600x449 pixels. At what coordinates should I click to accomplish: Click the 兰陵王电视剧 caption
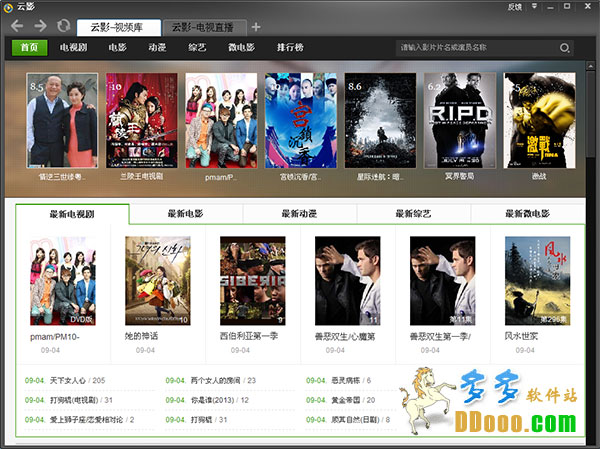[x=142, y=176]
